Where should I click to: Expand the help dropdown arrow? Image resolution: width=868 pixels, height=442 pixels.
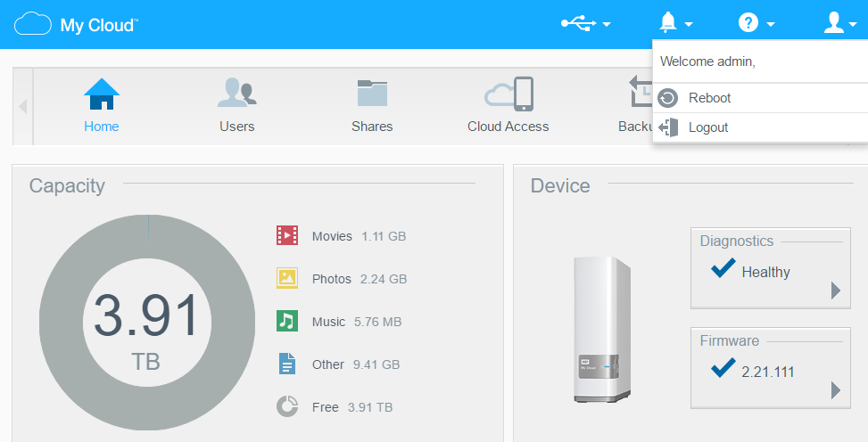pos(771,24)
